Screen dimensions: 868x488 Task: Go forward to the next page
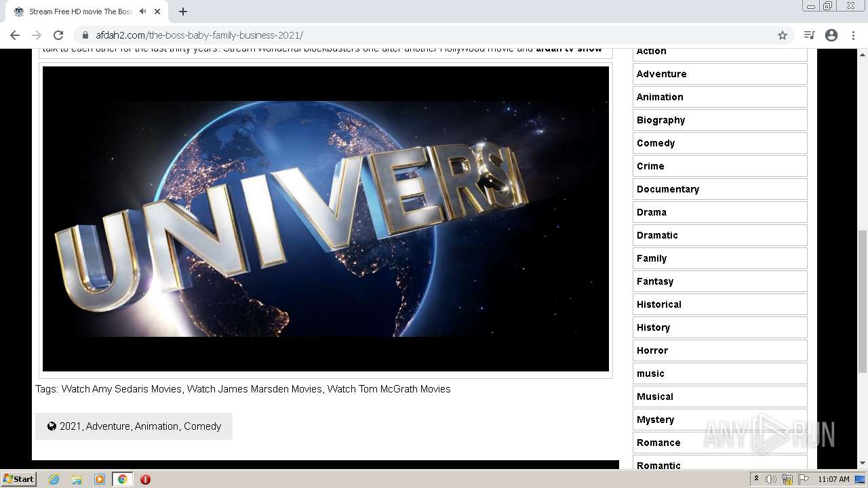[37, 35]
